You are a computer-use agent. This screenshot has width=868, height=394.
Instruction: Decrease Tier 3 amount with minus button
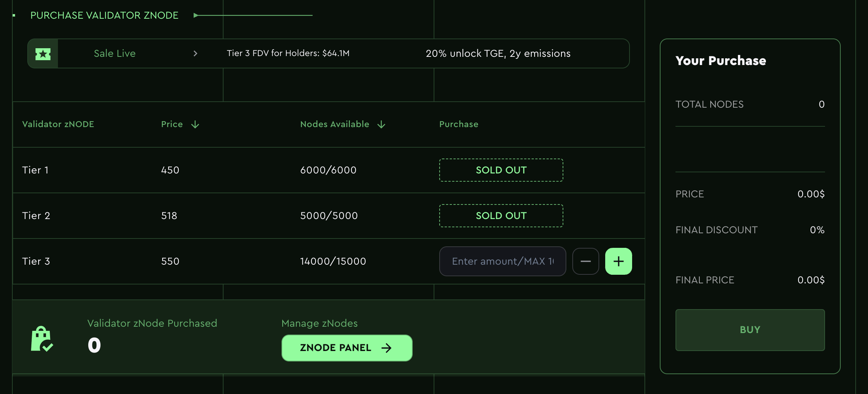point(585,261)
